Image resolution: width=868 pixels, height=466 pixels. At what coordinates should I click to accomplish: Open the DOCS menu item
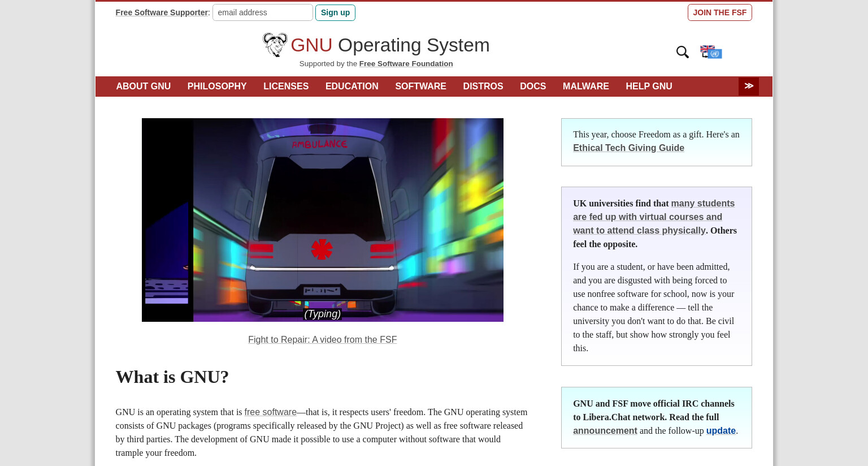(533, 87)
